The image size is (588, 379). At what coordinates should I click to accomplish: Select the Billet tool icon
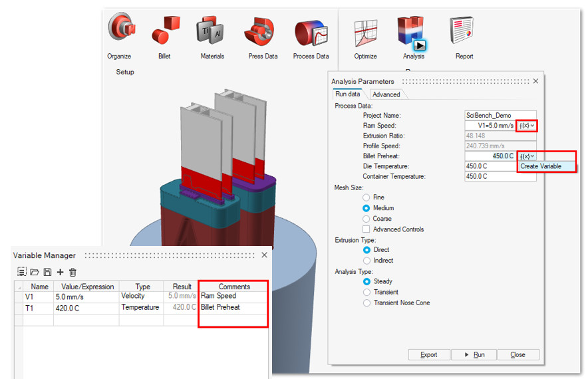164,30
